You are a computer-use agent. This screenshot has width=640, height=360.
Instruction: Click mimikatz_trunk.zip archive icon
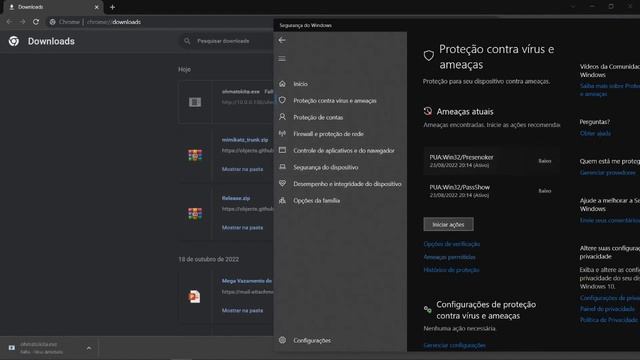click(195, 155)
